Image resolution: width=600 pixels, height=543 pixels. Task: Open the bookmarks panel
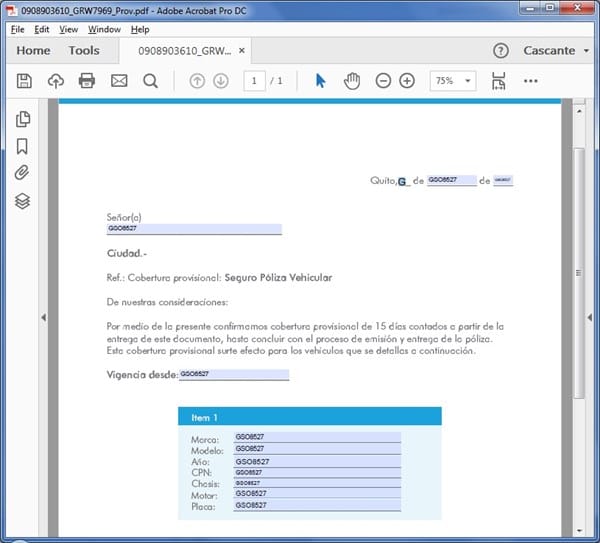click(23, 147)
